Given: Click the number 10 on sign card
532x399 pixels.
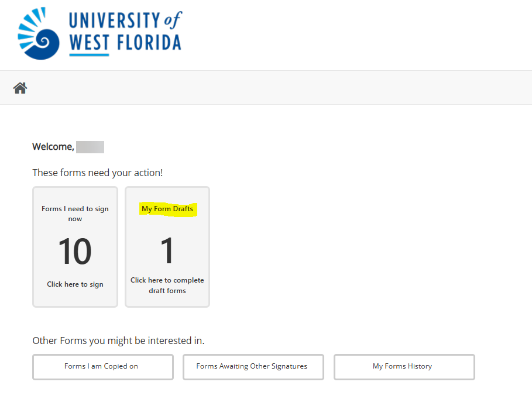Looking at the screenshot, I should [x=75, y=252].
